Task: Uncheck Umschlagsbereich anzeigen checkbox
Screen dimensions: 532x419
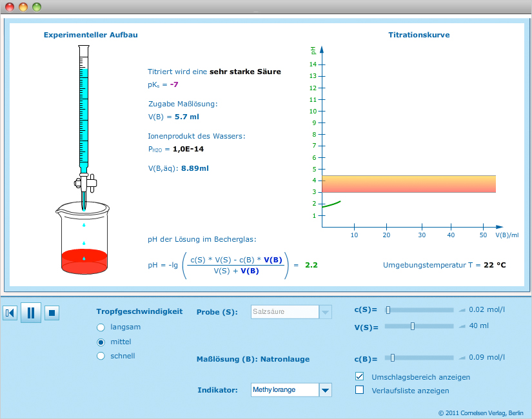Action: point(360,376)
